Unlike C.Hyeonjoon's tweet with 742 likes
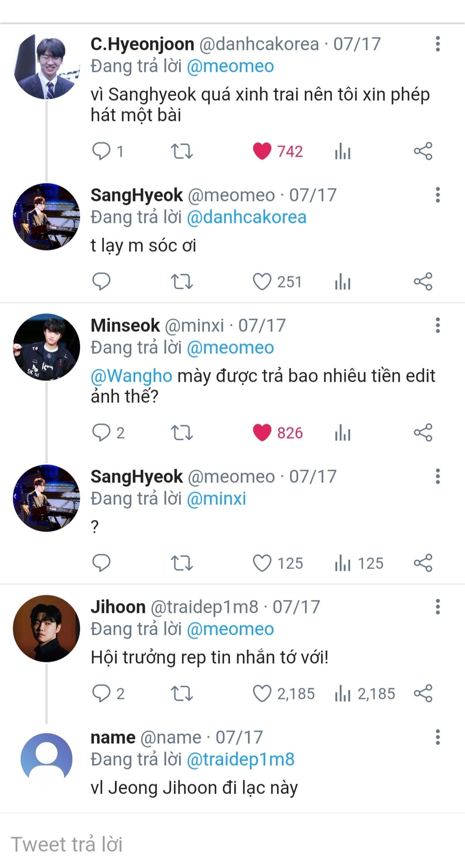 [262, 151]
